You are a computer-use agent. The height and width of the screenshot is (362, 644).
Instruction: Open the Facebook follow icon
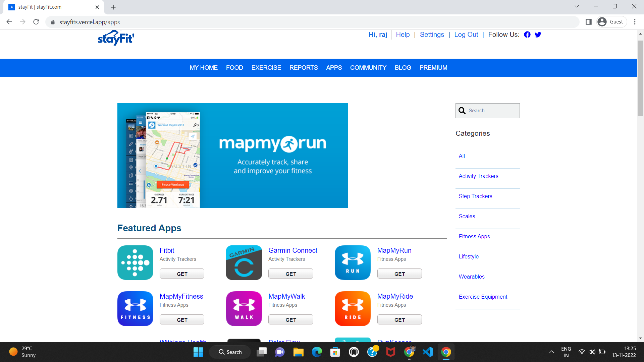tap(527, 35)
